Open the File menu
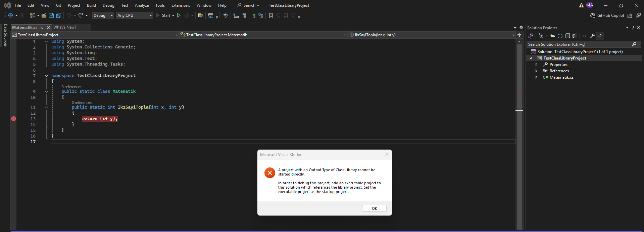644x232 pixels. pyautogui.click(x=18, y=5)
